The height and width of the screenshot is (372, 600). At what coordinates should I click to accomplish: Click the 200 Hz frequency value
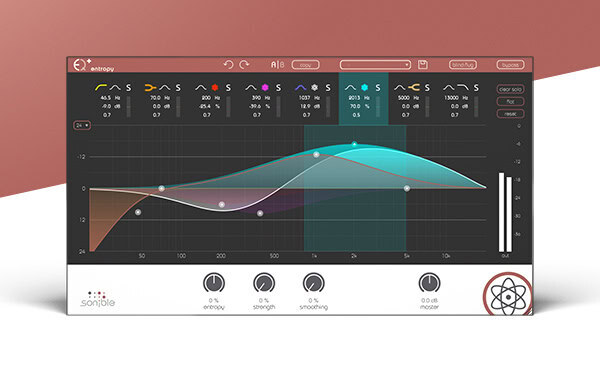tap(206, 98)
